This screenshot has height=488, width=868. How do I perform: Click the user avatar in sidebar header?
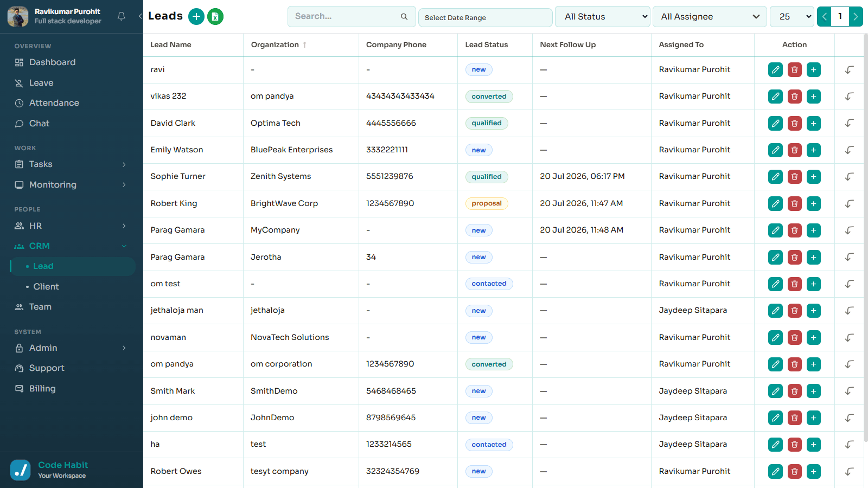tap(18, 17)
